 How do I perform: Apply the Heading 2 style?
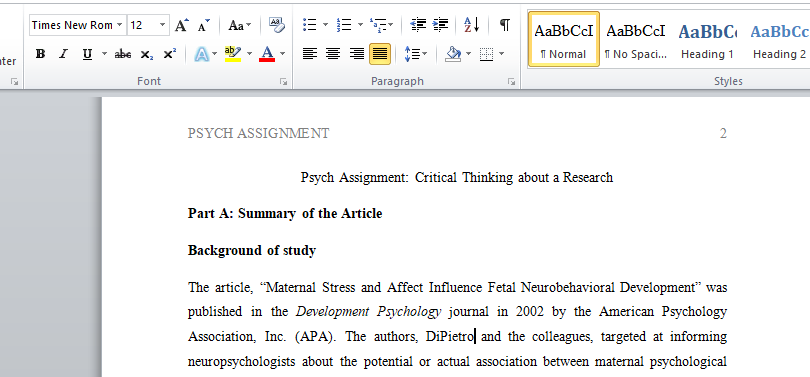[779, 39]
